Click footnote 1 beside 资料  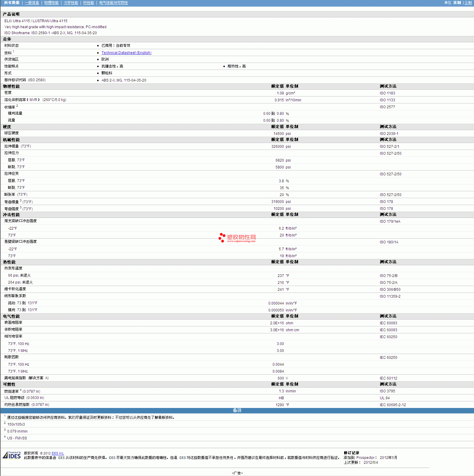pyautogui.click(x=13, y=52)
